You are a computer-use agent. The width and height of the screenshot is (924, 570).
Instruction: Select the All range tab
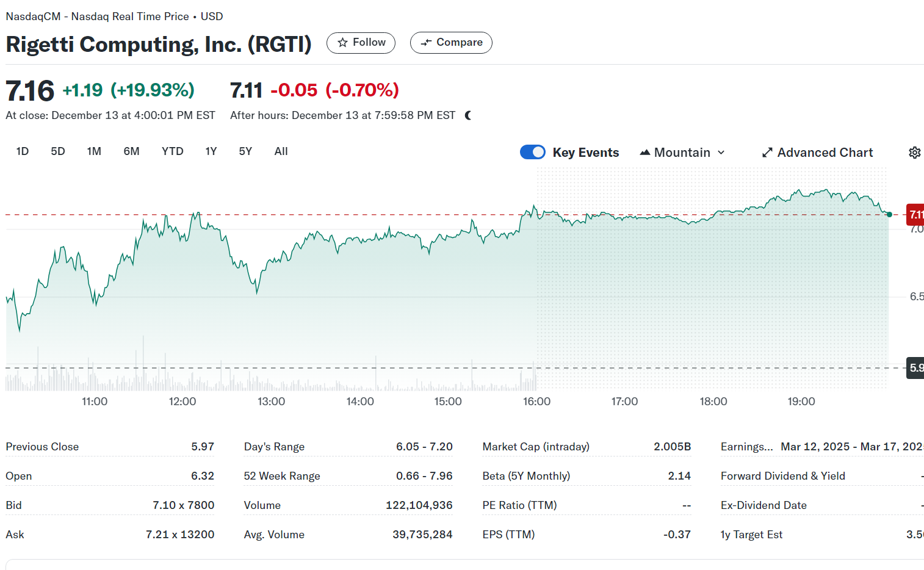pyautogui.click(x=281, y=151)
